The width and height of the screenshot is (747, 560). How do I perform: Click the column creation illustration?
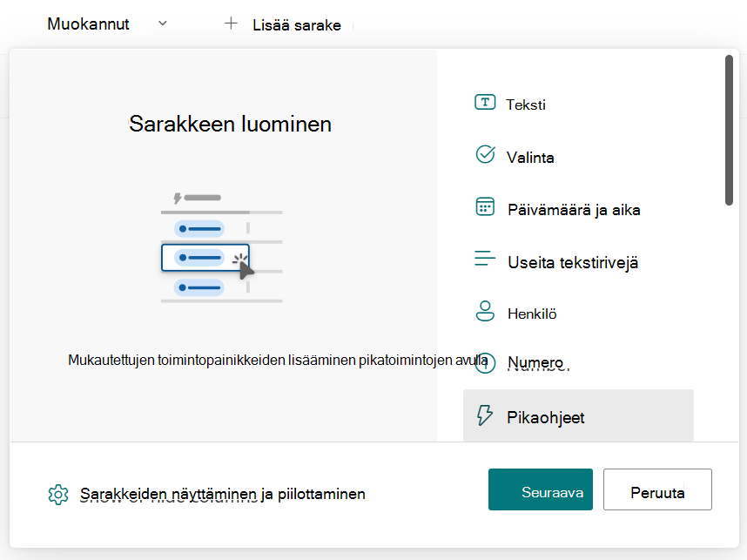[x=222, y=246]
